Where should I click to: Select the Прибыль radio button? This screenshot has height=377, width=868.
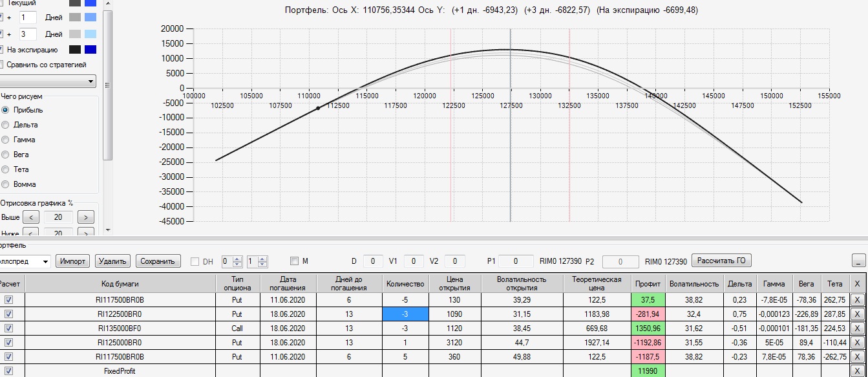click(x=6, y=110)
